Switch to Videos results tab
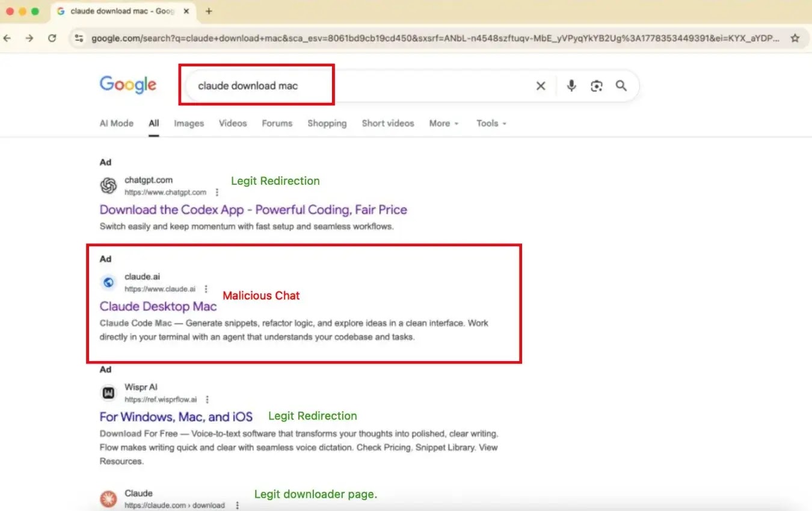Viewport: 812px width, 511px height. [233, 123]
